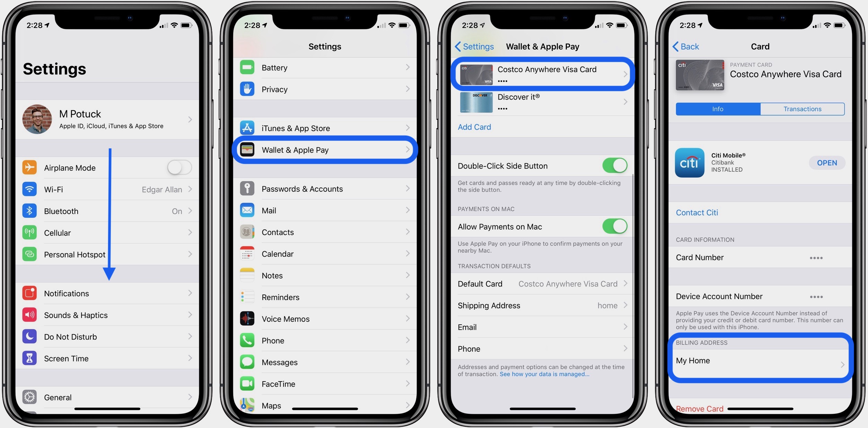Open Wi-Fi settings row
The image size is (868, 428).
point(108,189)
